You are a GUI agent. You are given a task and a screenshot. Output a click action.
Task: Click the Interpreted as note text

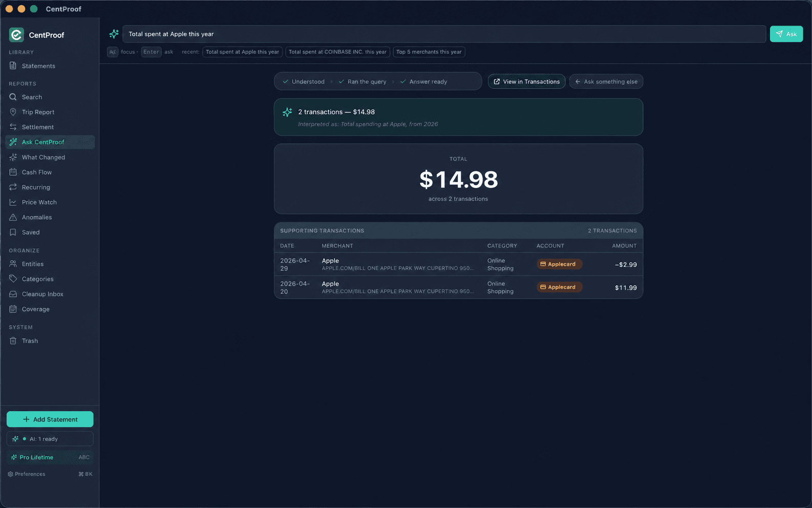point(368,124)
